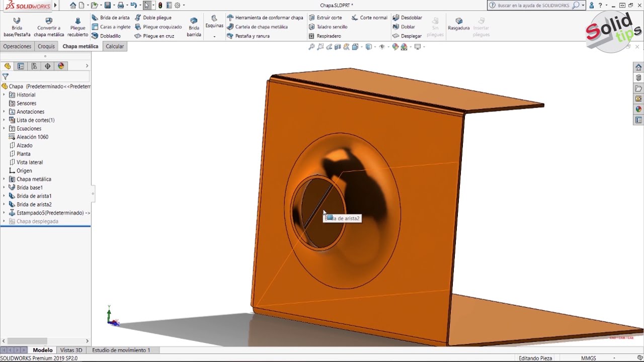
Task: Expand the Brida base1 feature
Action: coord(4,188)
